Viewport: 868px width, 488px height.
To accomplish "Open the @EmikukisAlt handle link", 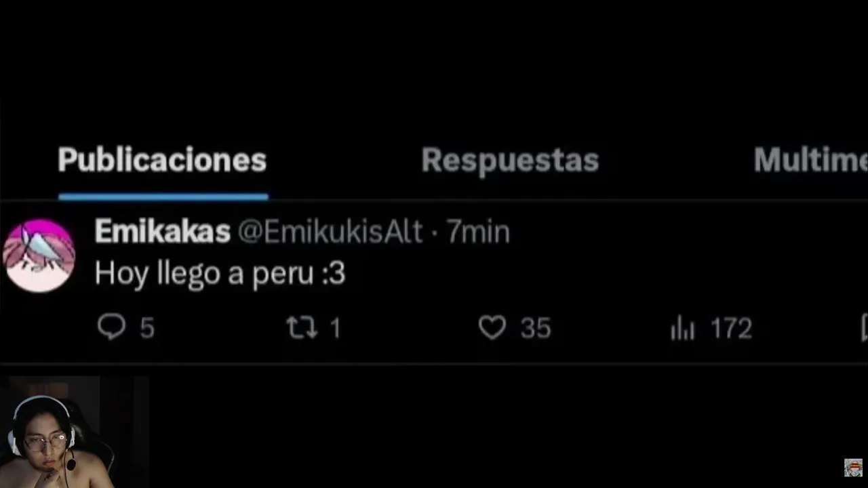I will click(330, 232).
